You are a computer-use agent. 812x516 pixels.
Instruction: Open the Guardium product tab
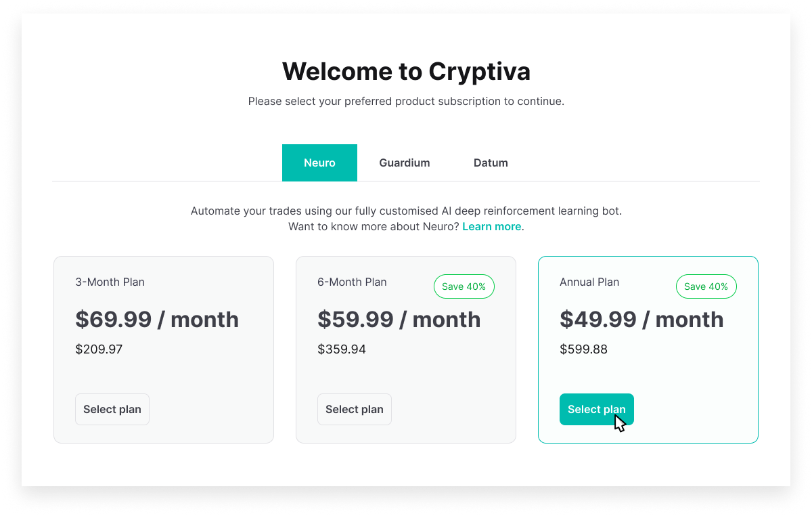(x=405, y=163)
